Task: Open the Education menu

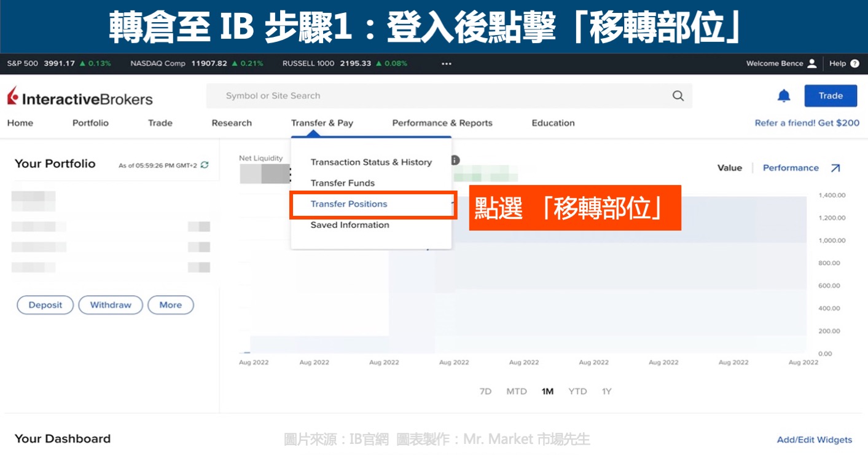Action: point(553,123)
